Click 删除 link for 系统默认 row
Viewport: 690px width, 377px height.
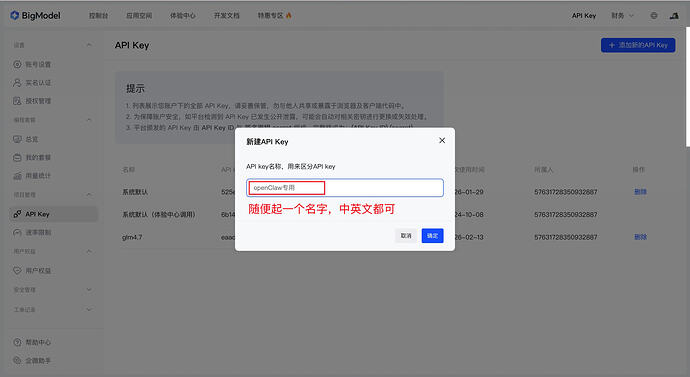click(640, 192)
